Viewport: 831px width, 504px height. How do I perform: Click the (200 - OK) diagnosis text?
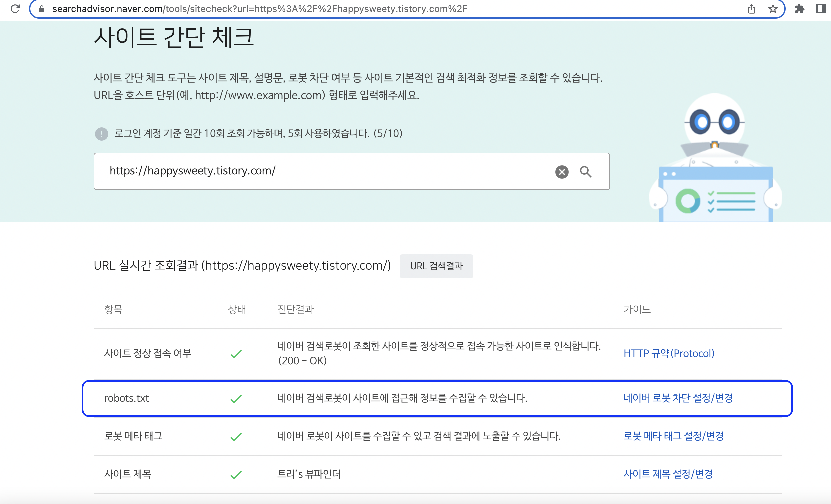[302, 361]
